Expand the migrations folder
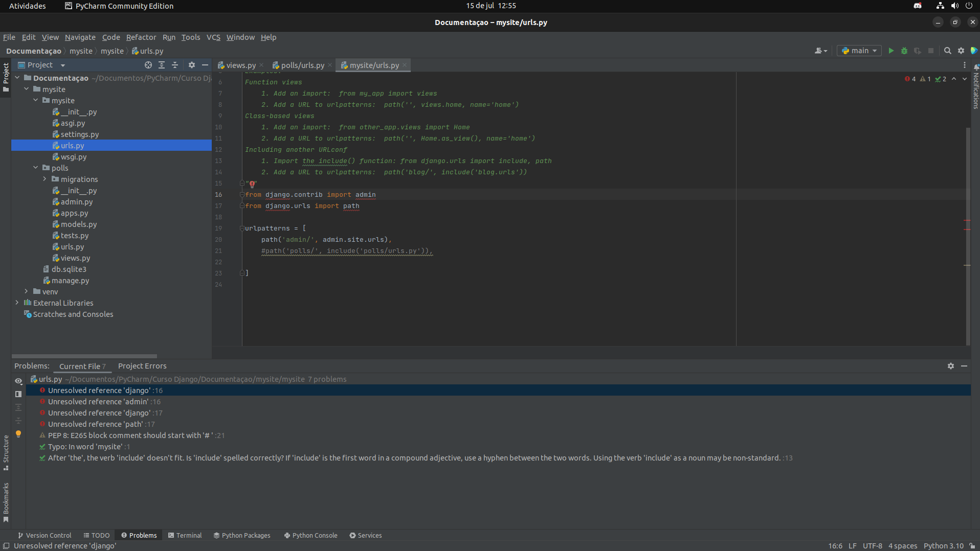980x551 pixels. coord(45,179)
